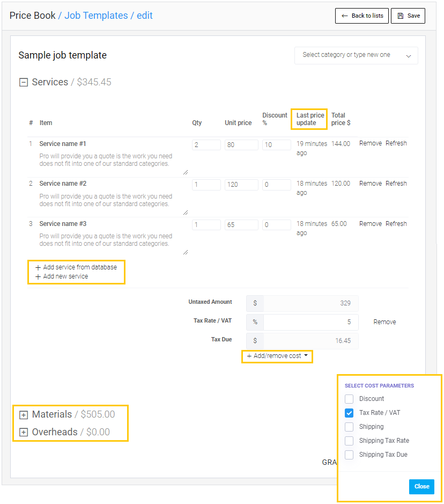Enable the Discount cost parameter checkbox
444x504 pixels.
coord(349,399)
